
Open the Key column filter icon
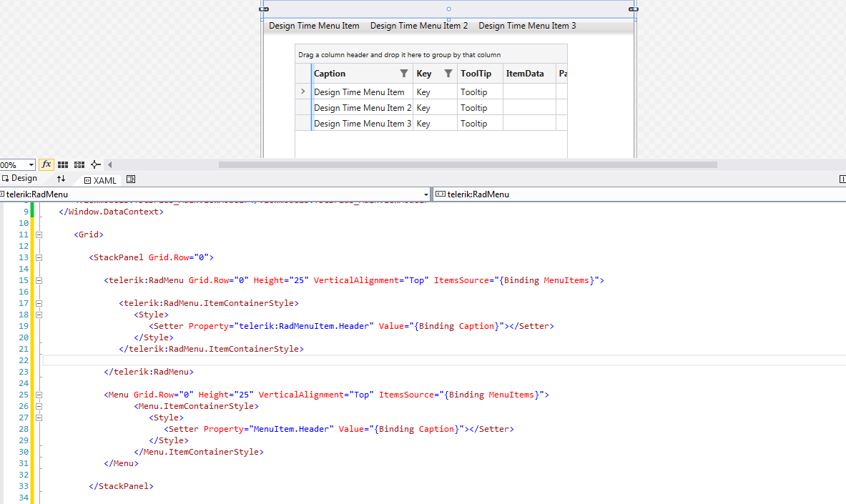[448, 74]
